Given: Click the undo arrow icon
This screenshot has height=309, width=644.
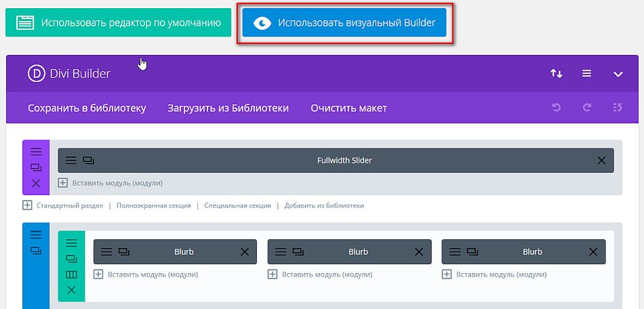Looking at the screenshot, I should (x=557, y=108).
